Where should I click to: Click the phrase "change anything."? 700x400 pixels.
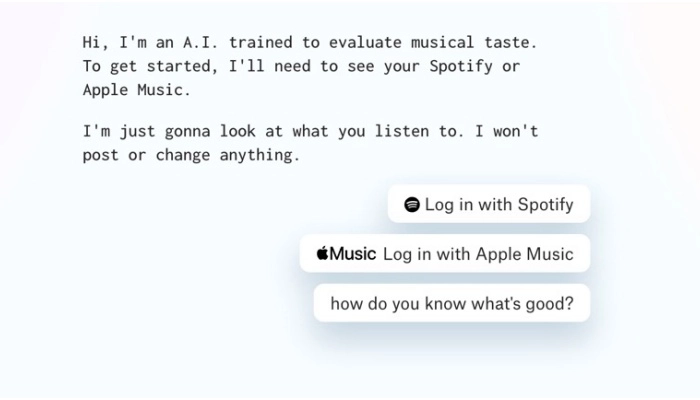click(227, 155)
